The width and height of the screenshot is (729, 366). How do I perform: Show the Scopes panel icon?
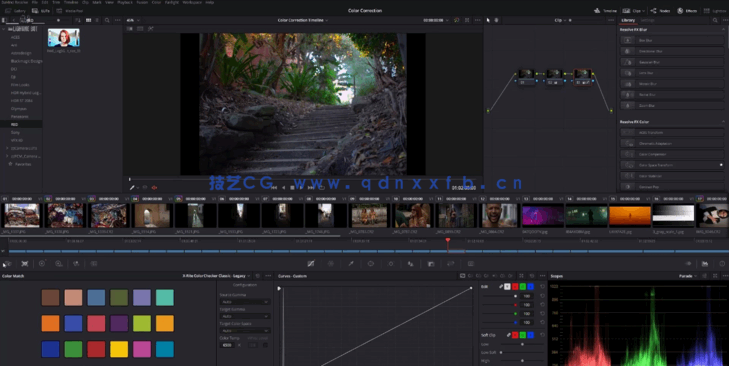coord(705,264)
